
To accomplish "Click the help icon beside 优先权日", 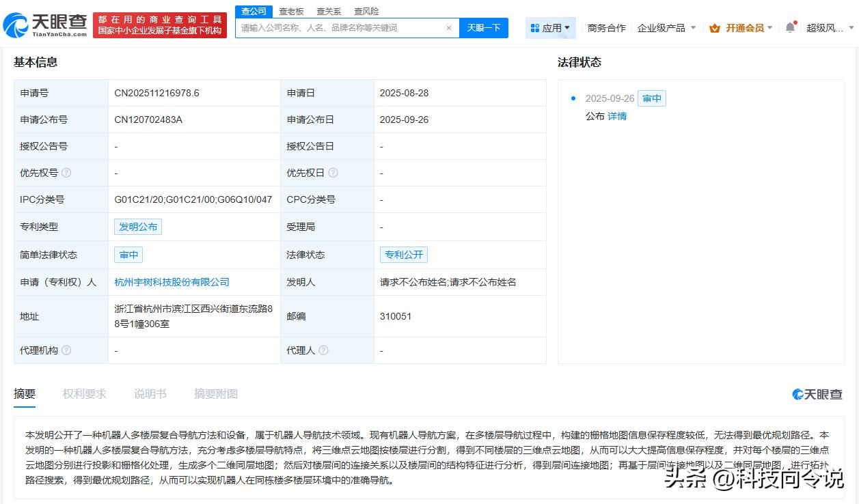I will point(333,173).
